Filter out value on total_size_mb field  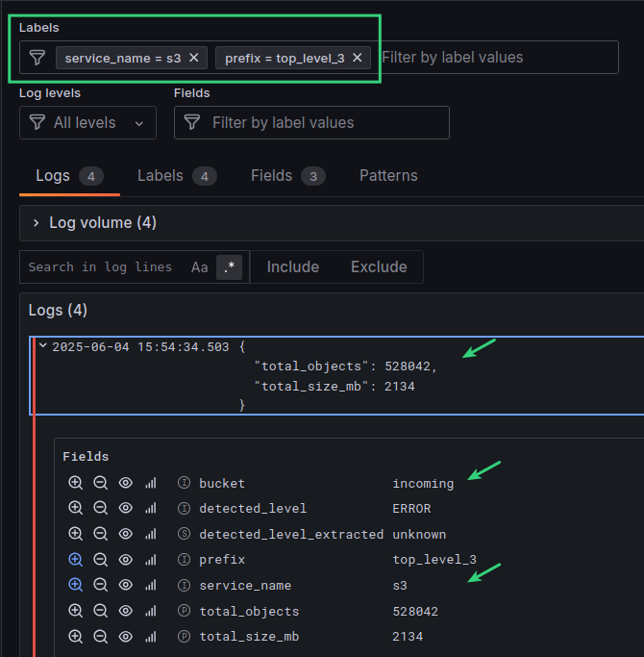[x=101, y=637]
